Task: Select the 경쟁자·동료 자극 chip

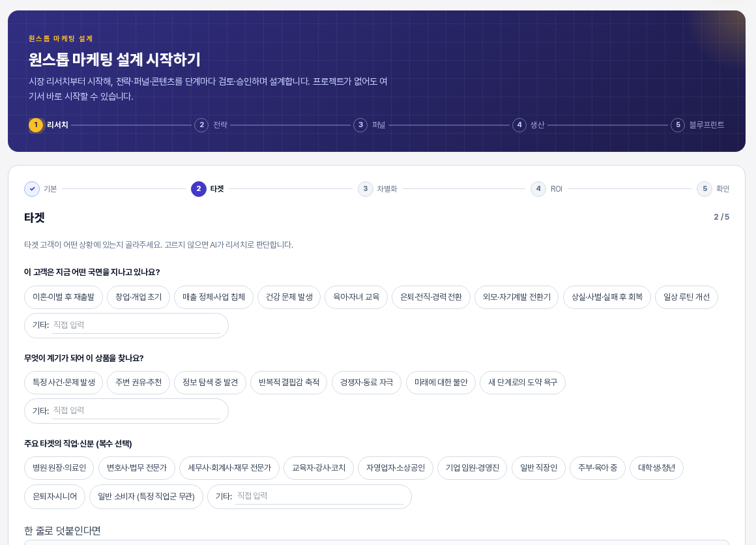Action: 366,383
